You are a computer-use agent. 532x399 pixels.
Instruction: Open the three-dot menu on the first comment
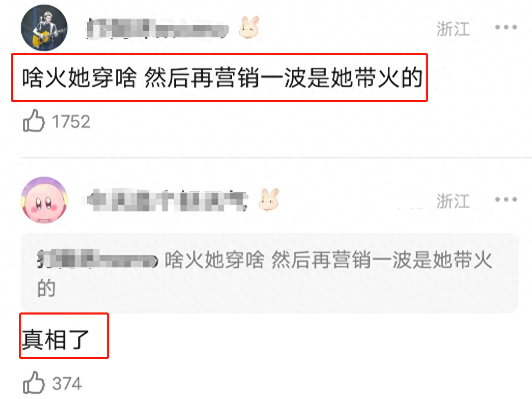(x=506, y=27)
